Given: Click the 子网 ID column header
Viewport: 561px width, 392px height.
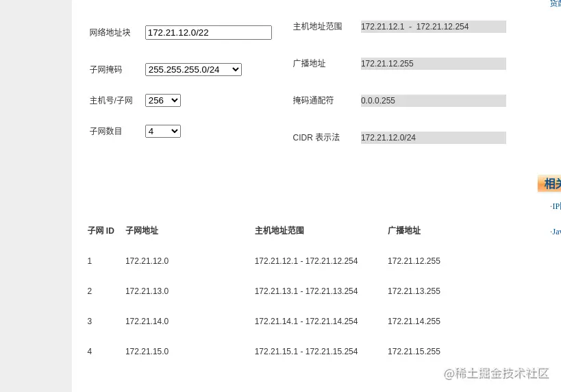Looking at the screenshot, I should (x=101, y=230).
